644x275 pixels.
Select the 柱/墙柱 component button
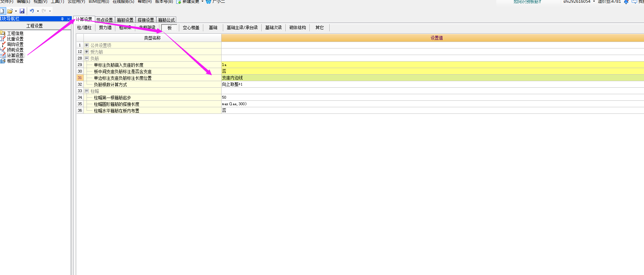coord(84,27)
